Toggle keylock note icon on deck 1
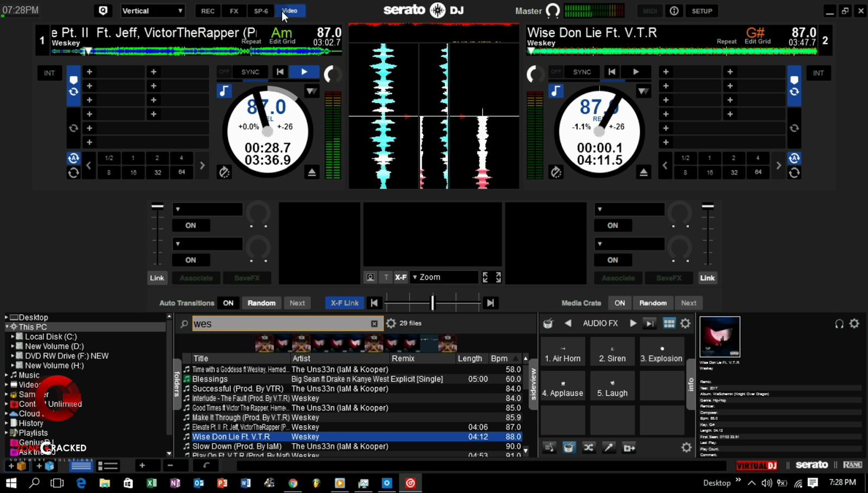 click(x=224, y=91)
